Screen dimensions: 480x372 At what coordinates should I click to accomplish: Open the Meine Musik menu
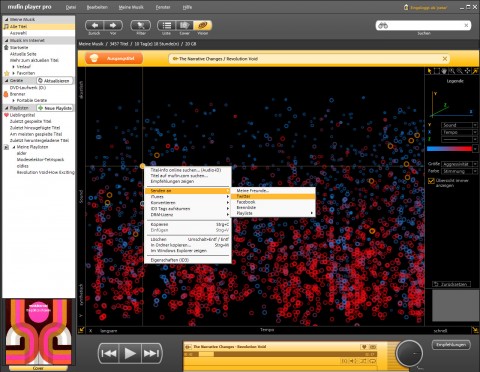[x=131, y=7]
